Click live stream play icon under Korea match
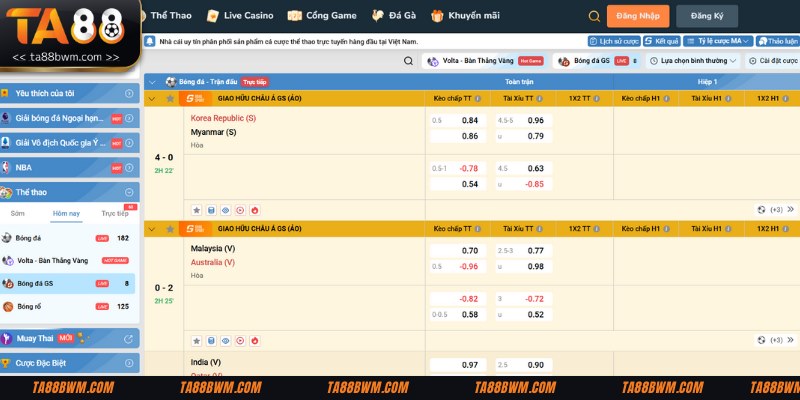The image size is (800, 400). pos(240,210)
